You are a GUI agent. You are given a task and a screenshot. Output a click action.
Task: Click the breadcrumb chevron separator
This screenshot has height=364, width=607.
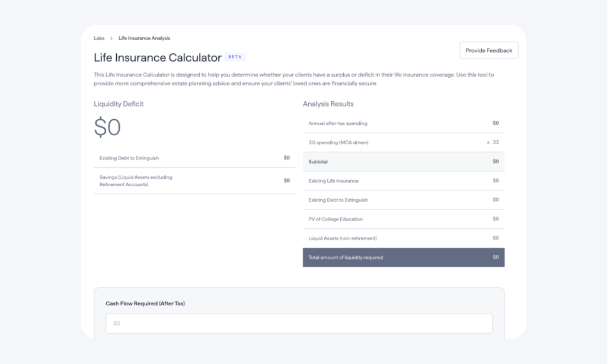pos(111,38)
